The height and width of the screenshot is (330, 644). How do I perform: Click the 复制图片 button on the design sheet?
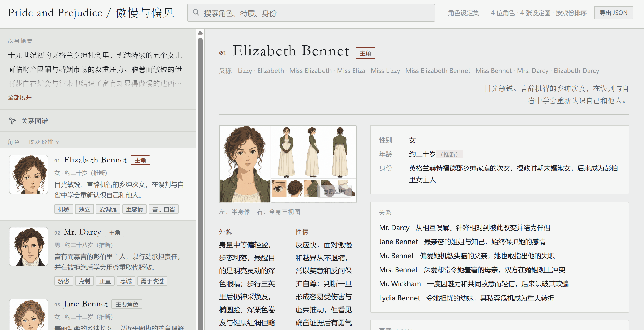pos(334,191)
